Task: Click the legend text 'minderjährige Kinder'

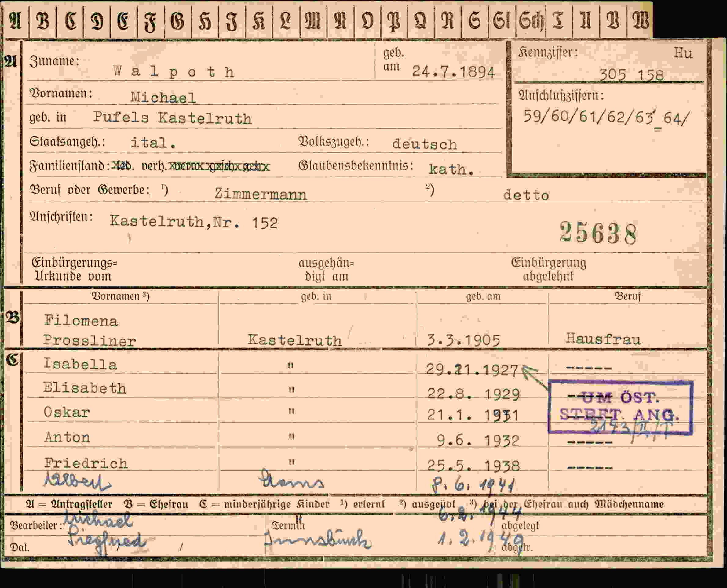Action: click(x=276, y=504)
